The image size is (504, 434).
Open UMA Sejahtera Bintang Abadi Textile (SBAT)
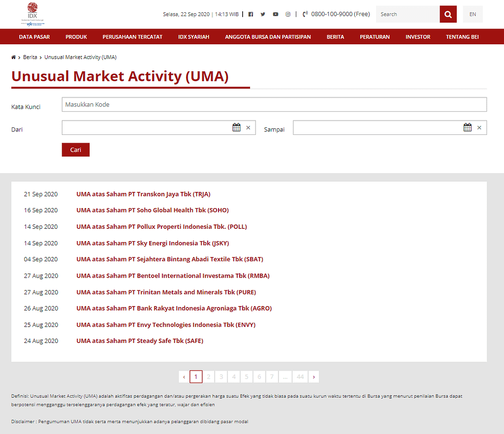pyautogui.click(x=170, y=259)
